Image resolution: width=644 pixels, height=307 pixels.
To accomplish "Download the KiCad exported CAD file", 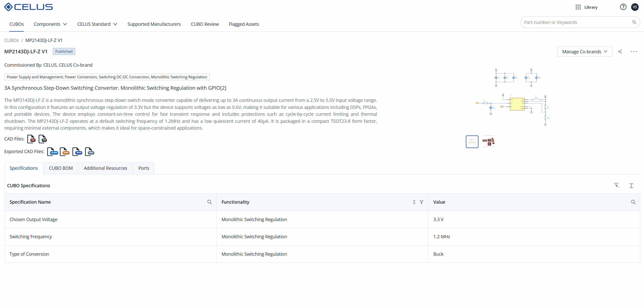I will (77, 152).
